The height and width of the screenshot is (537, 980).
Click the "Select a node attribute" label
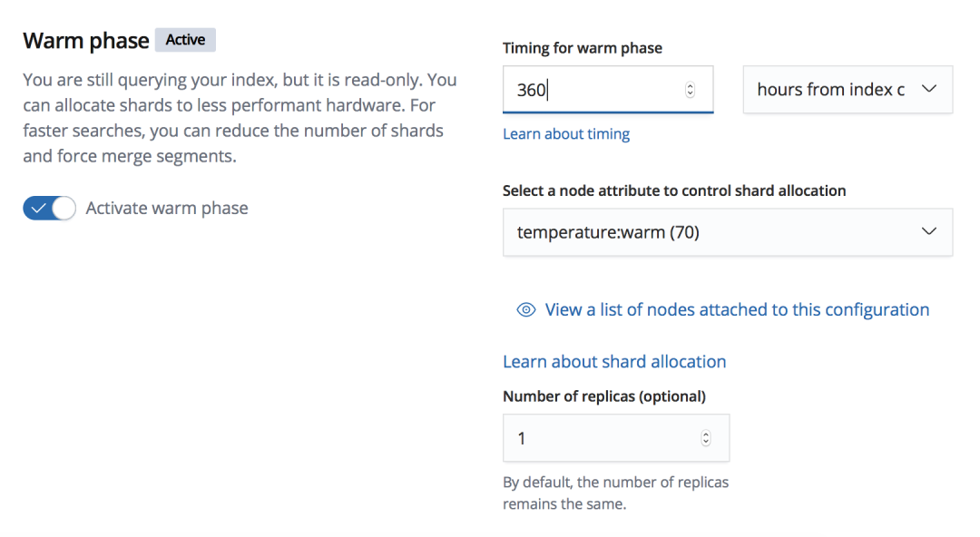(x=674, y=190)
